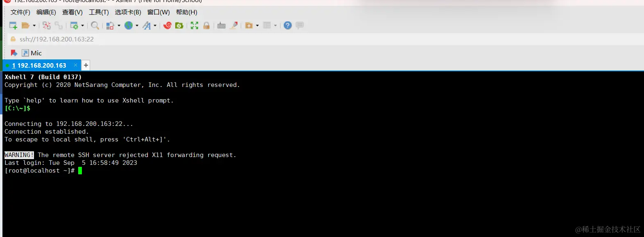Click the Find magnifier icon
The width and height of the screenshot is (644, 237).
(x=95, y=25)
